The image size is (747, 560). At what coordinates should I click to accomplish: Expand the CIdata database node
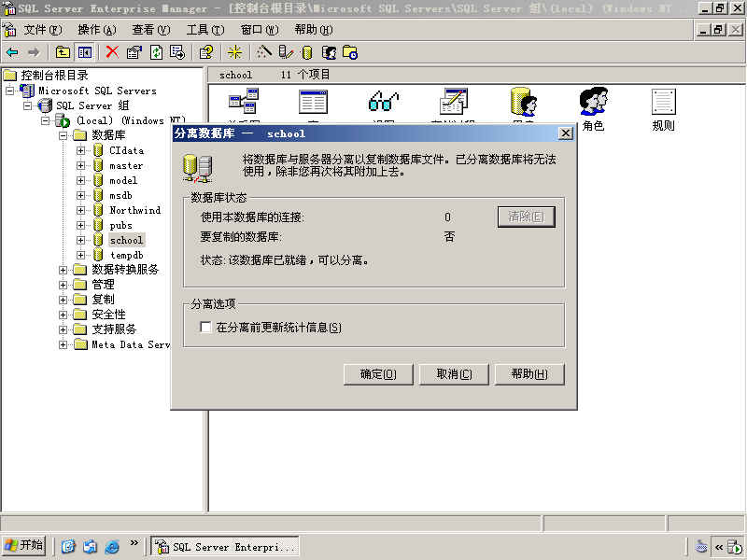[80, 150]
